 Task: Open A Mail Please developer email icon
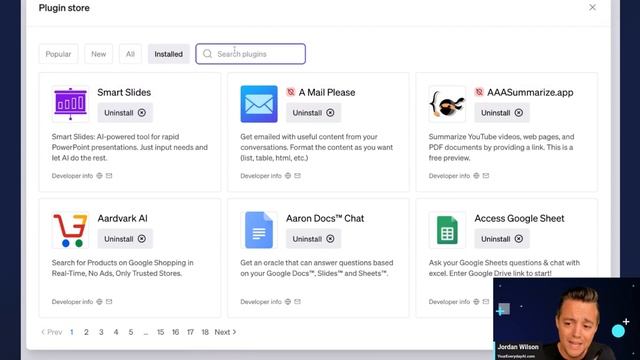pyautogui.click(x=298, y=176)
